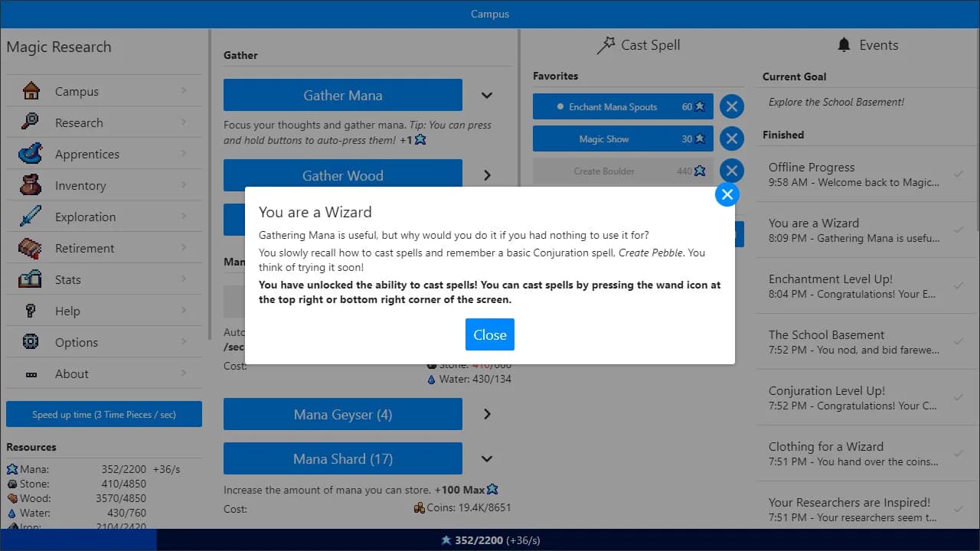Collapse the Gather Mana description chevron

pos(487,96)
